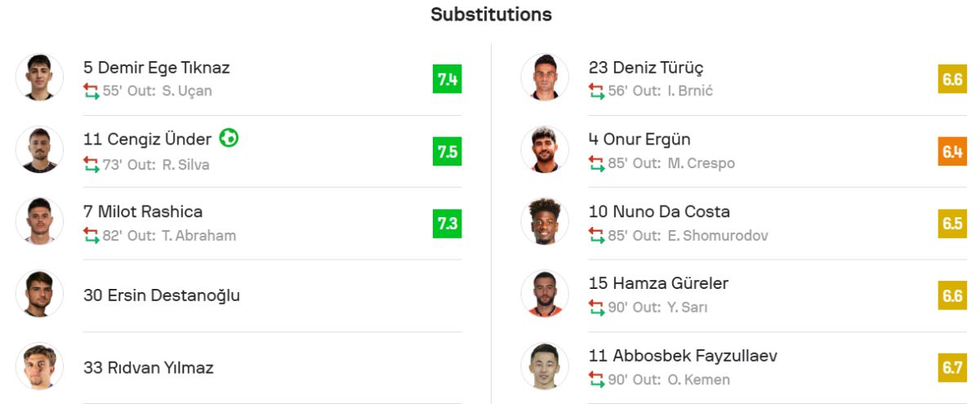
Task: Open Demir Ege Tıknaz player photo
Action: pyautogui.click(x=39, y=78)
